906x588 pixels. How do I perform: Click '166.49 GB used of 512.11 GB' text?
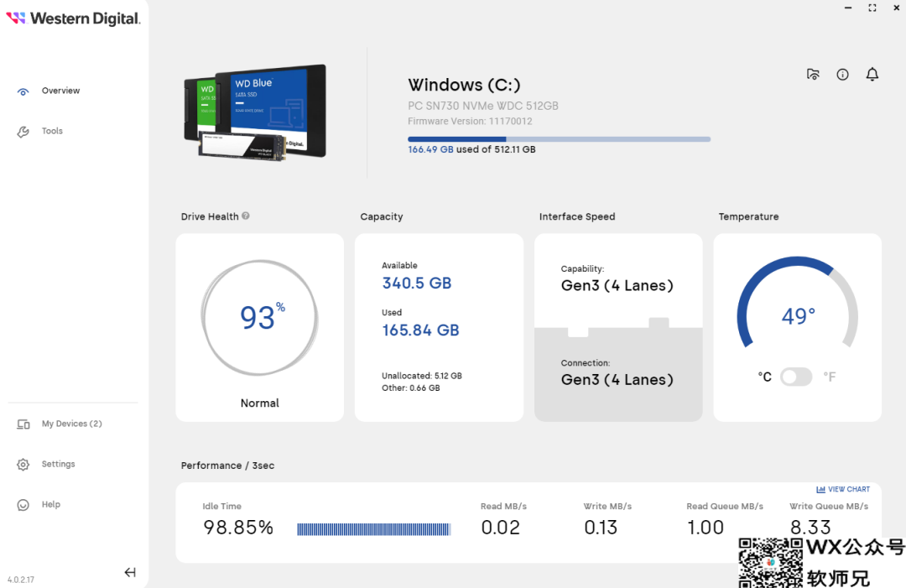coord(471,149)
